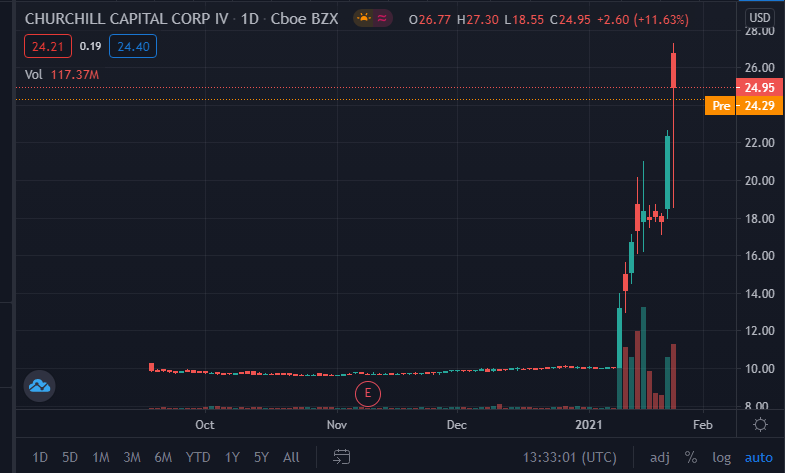The height and width of the screenshot is (473, 785).
Task: Click the 13:33:01 (UTC) timezone clock
Action: coord(570,457)
